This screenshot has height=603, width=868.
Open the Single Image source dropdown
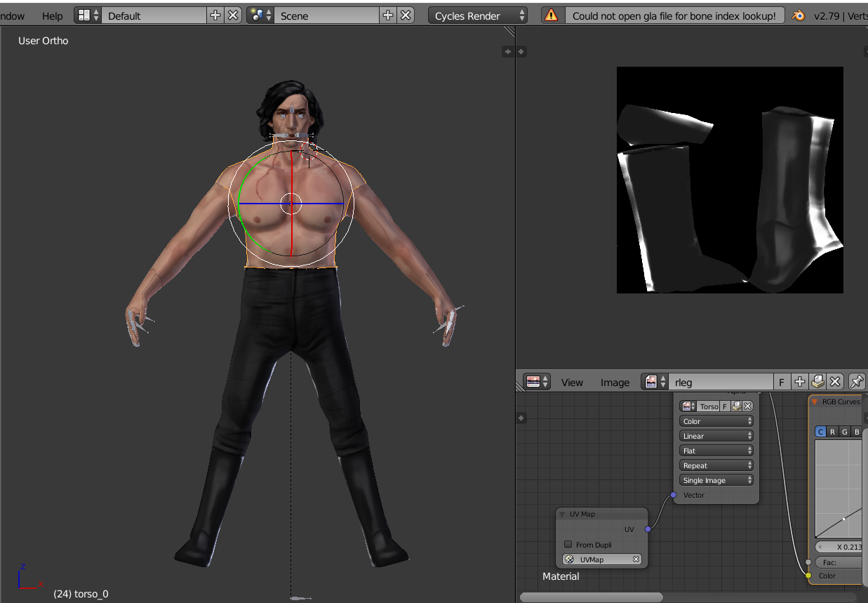tap(716, 480)
